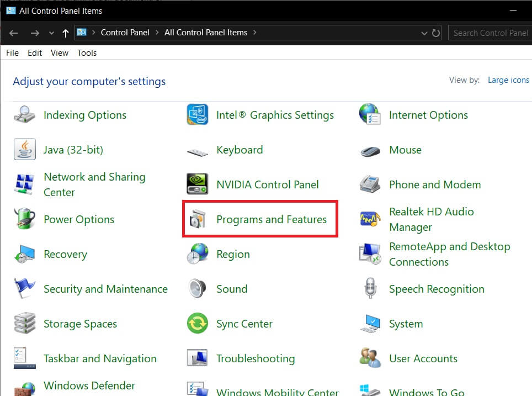
Task: Expand chevron after Control Panel breadcrumb
Action: pos(157,33)
